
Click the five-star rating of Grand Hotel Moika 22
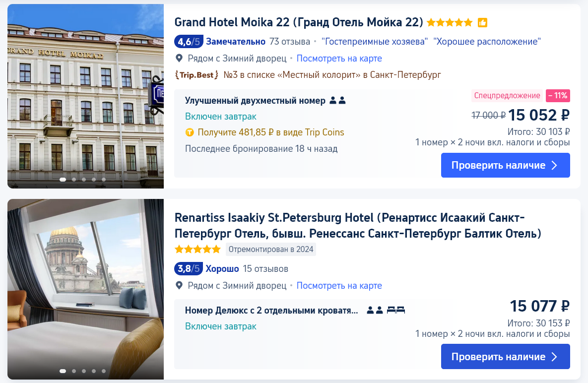point(450,22)
